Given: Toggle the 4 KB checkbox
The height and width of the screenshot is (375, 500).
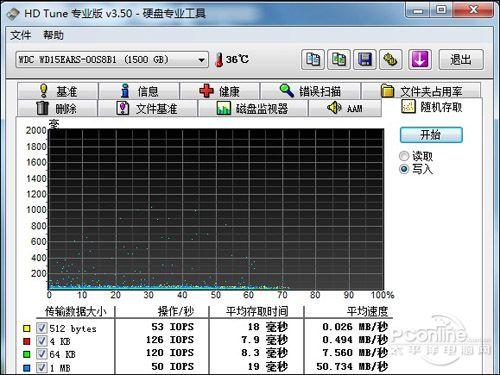Looking at the screenshot, I should (41, 341).
